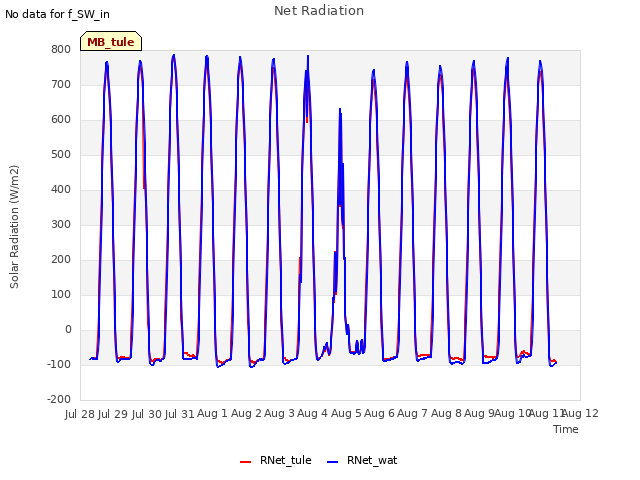Image resolution: width=640 pixels, height=480 pixels.
Task: Click the 500 y-axis label
Action: click(x=61, y=155)
